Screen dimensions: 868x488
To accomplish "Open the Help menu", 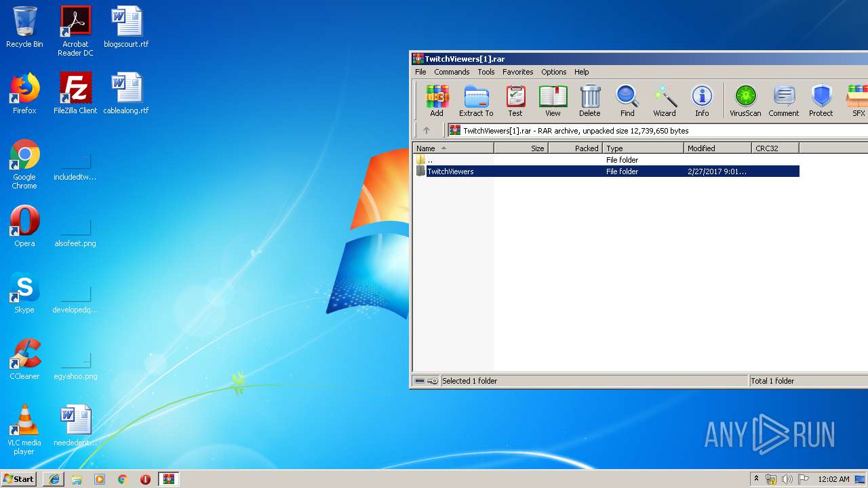I will [582, 72].
